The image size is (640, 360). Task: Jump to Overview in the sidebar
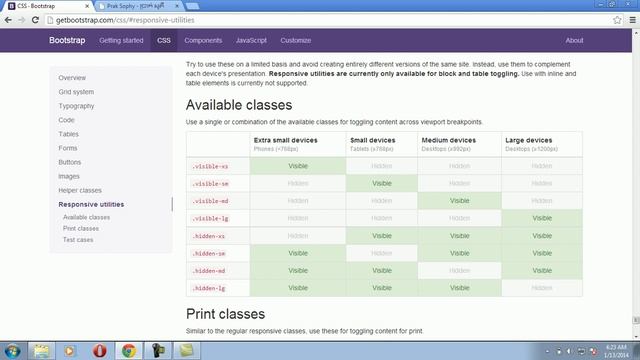[x=72, y=78]
